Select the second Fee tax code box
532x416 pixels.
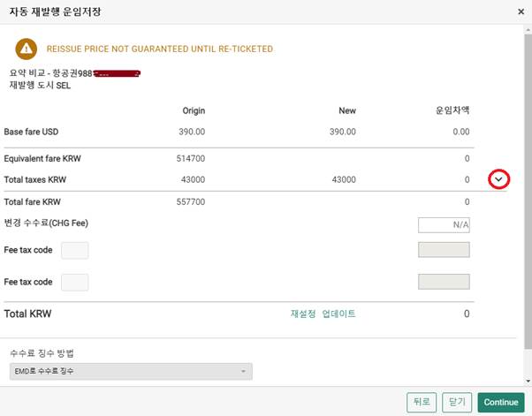75,283
